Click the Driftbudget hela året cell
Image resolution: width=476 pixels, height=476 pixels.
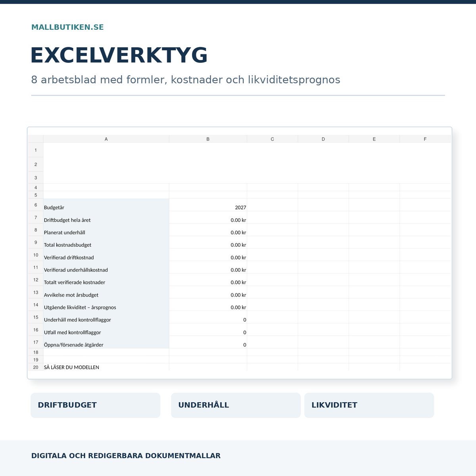tap(106, 217)
